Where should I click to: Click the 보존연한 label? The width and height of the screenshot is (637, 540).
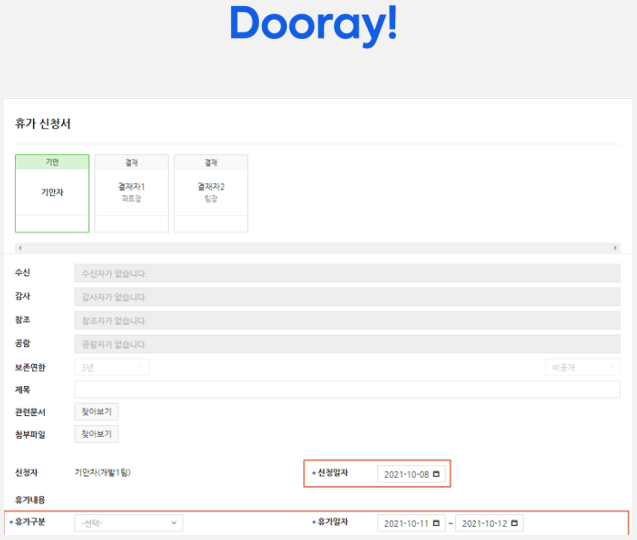(x=30, y=367)
